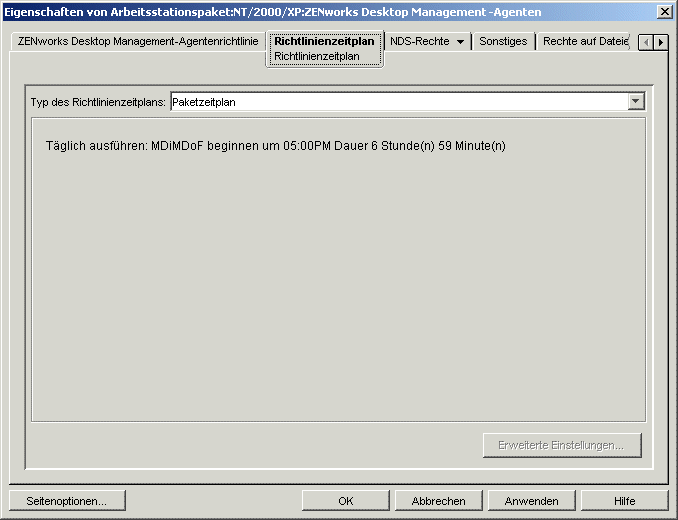This screenshot has width=678, height=520.
Task: Select the bold Richtlinienzeitplan tab header
Action: tap(324, 41)
